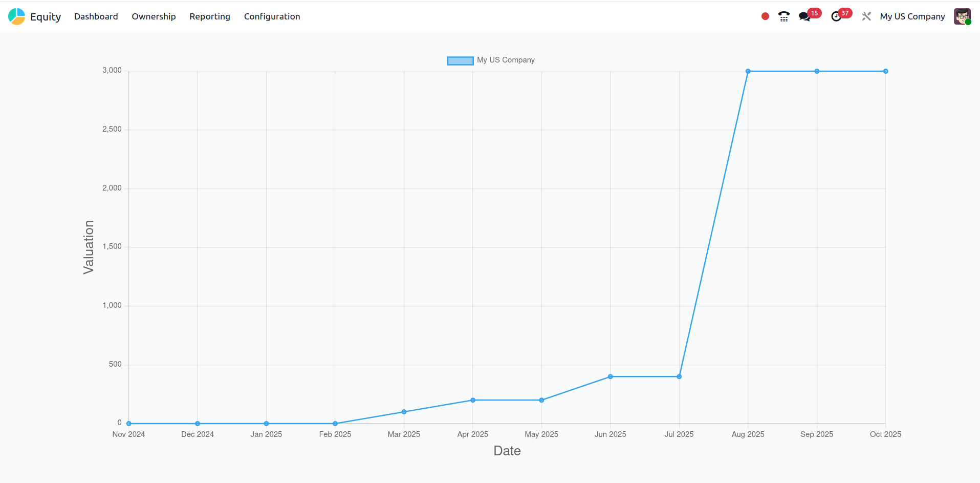
Task: Select the Oct 2025 data point
Action: (885, 71)
